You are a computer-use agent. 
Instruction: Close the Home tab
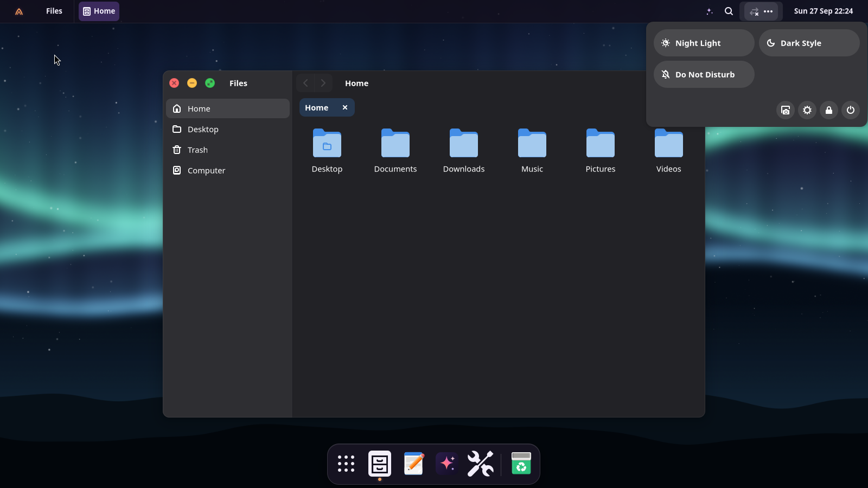tap(345, 107)
